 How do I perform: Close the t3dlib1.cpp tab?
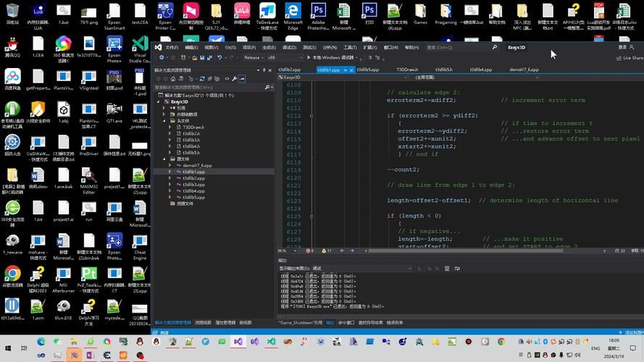point(351,70)
